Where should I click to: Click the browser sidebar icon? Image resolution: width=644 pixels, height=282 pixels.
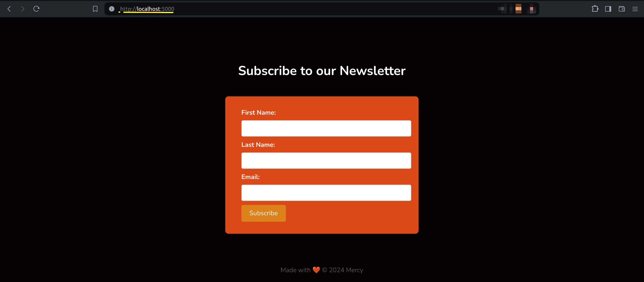pos(608,9)
